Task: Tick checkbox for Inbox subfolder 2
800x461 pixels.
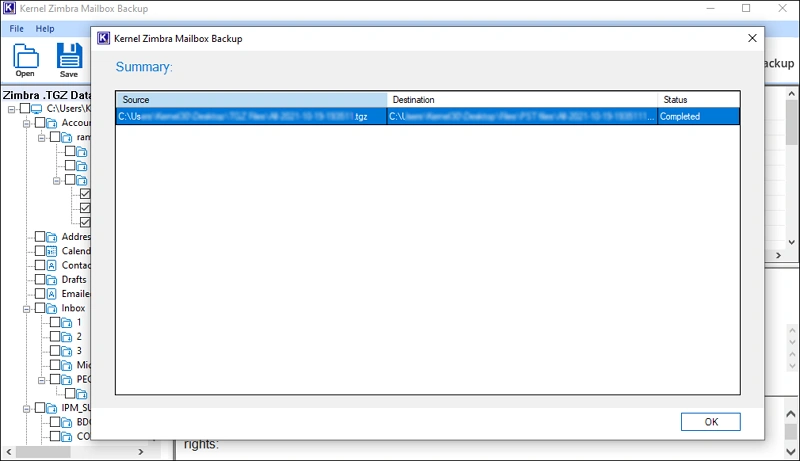Action: tap(55, 336)
